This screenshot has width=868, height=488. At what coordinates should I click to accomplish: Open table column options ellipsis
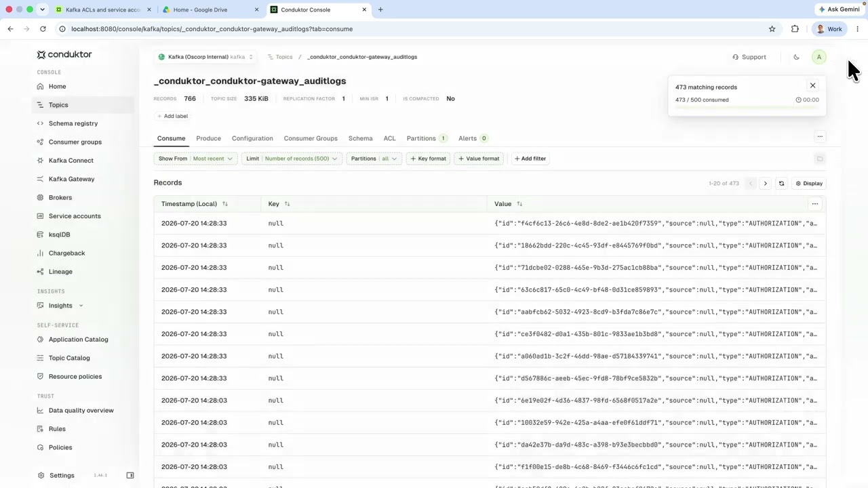click(815, 204)
